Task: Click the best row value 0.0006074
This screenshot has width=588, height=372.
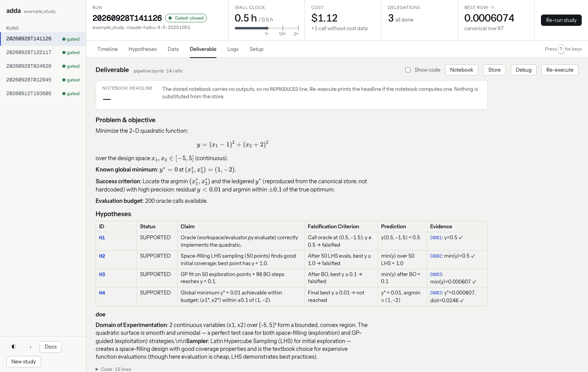Action: pyautogui.click(x=489, y=18)
